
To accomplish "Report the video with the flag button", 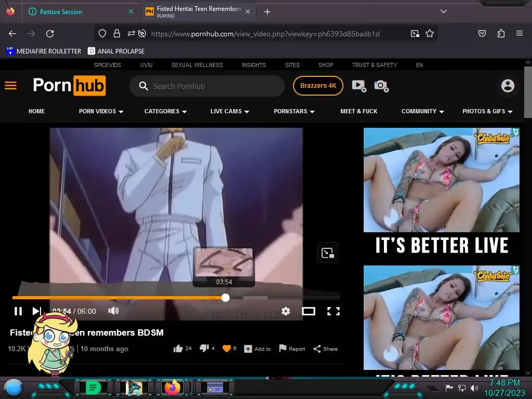I will click(292, 349).
